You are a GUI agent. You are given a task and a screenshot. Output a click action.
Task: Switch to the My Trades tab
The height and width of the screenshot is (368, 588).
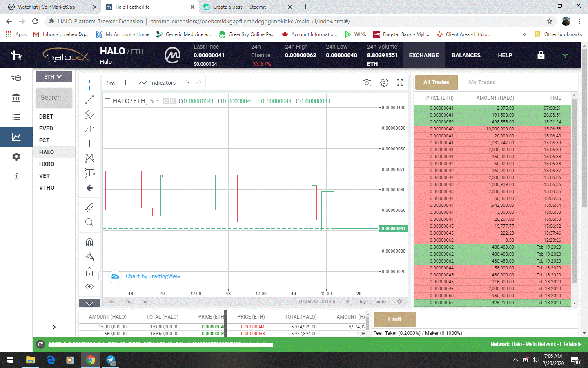click(482, 82)
